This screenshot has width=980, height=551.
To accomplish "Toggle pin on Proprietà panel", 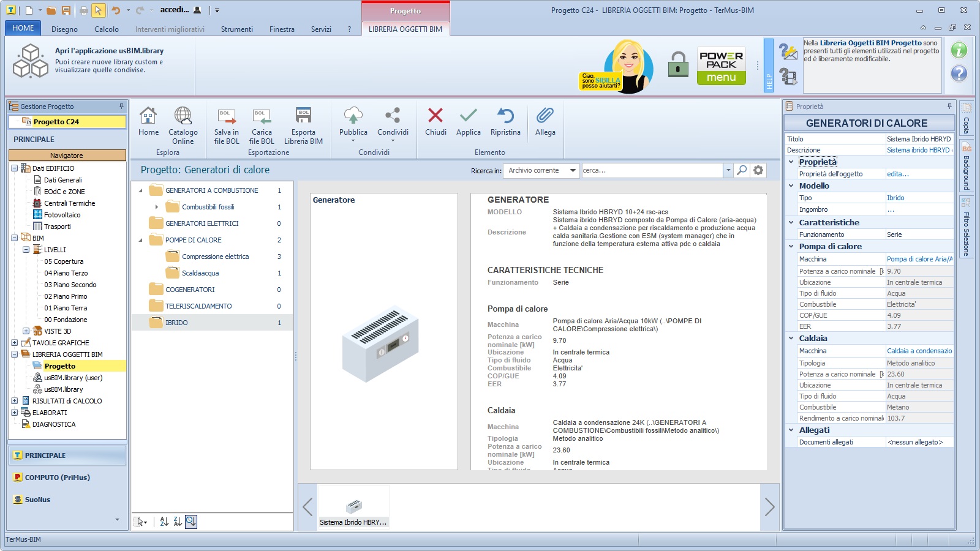I will pos(949,107).
